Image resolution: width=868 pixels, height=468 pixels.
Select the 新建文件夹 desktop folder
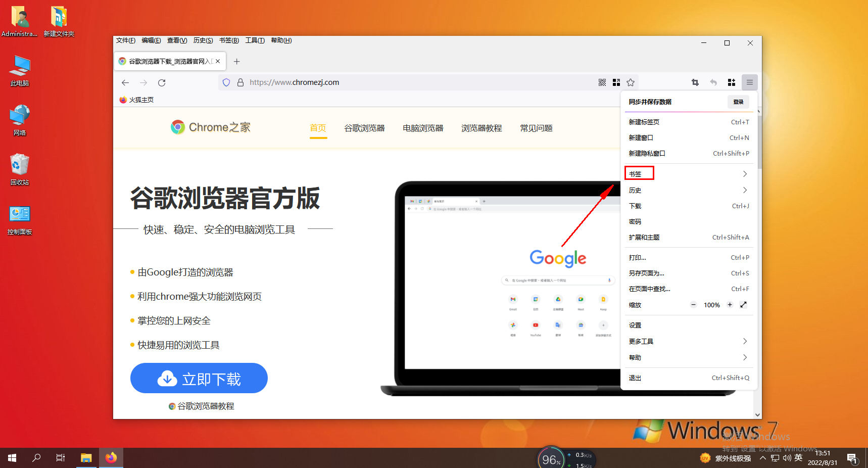[59, 21]
